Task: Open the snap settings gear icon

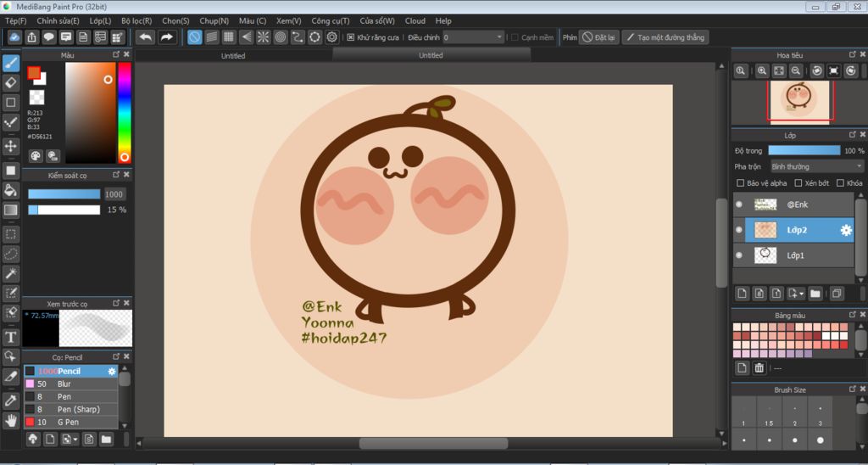Action: [x=332, y=37]
